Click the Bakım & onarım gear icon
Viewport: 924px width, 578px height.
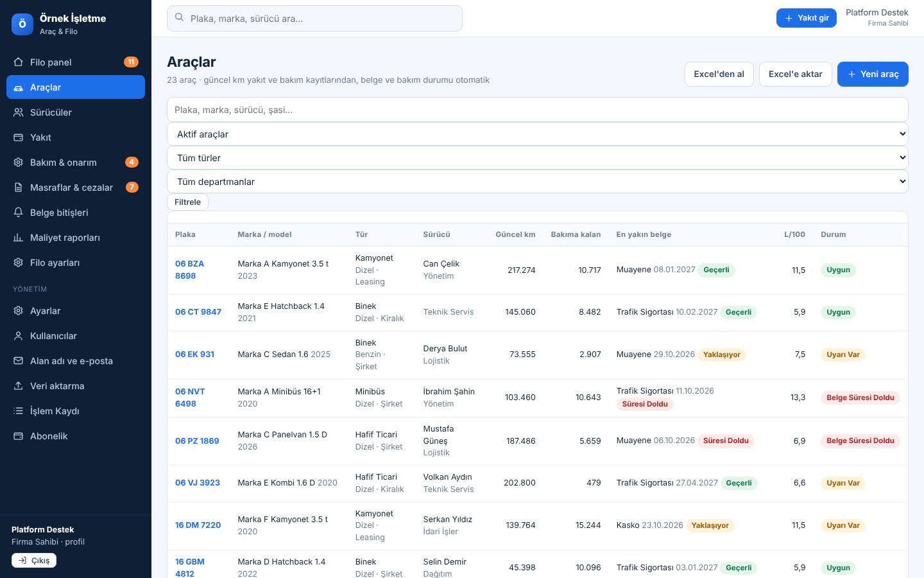coord(18,162)
